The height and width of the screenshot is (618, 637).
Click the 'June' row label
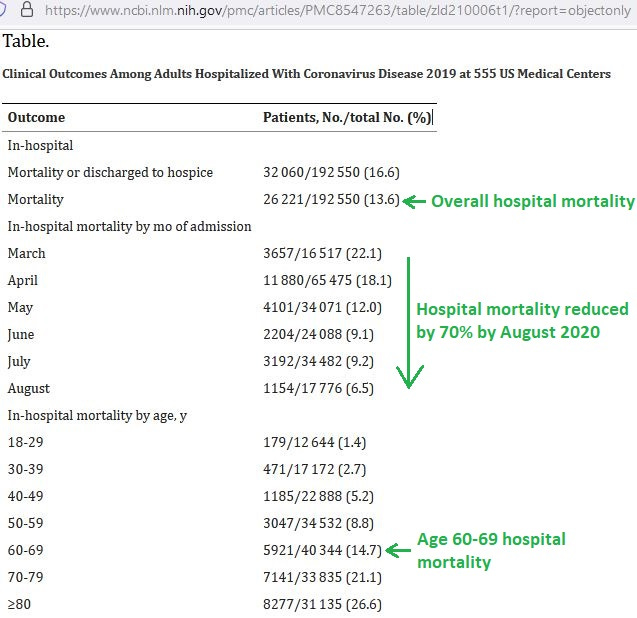[x=21, y=334]
